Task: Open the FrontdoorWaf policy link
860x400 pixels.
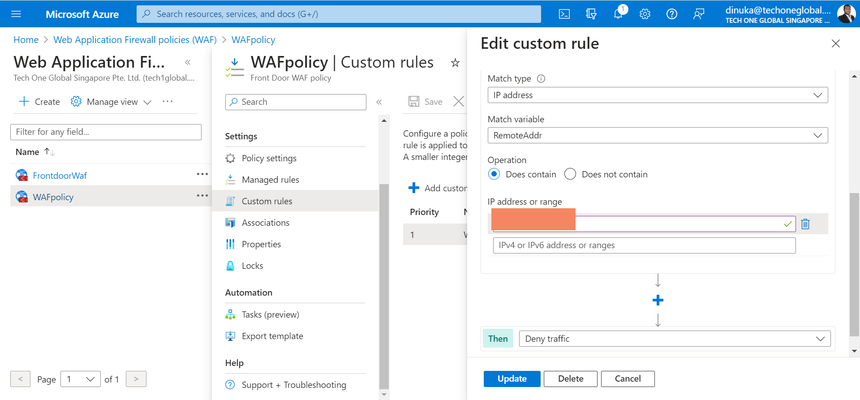Action: click(x=60, y=176)
